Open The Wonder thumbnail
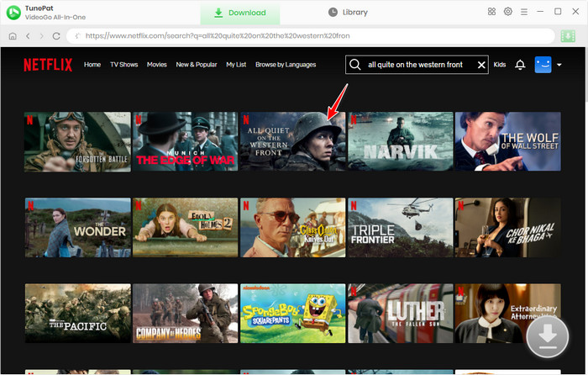Screen dimensions: 588x375 click(x=78, y=228)
